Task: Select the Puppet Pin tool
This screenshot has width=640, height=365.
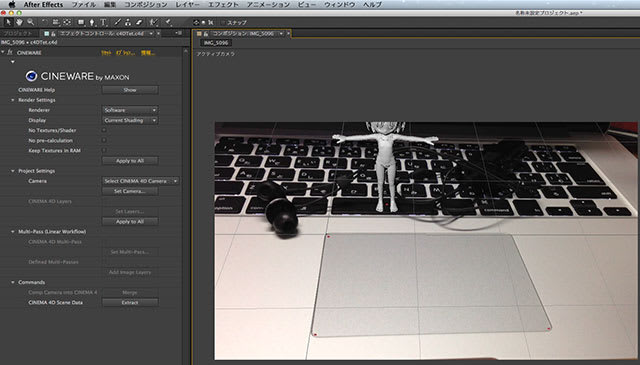Action: [168, 22]
